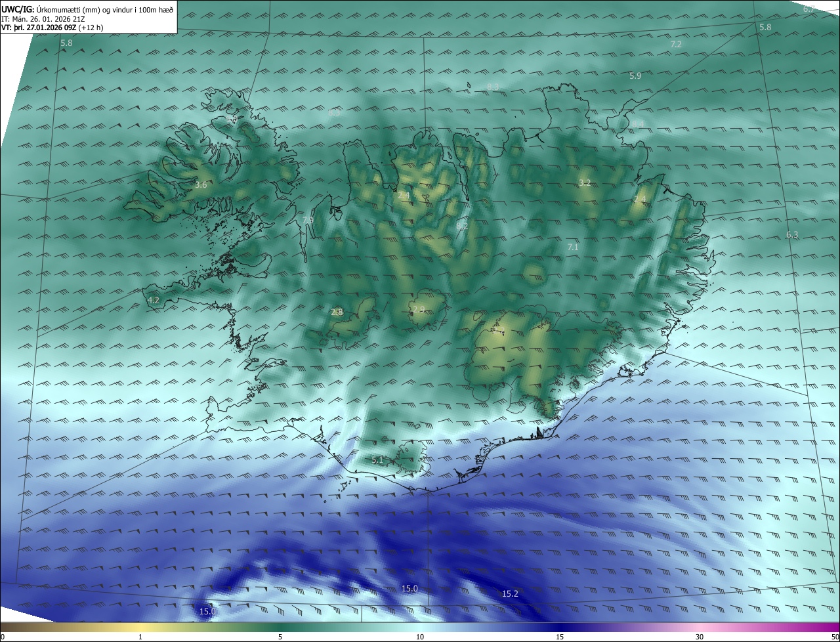Click the 2.9 value label
Image resolution: width=840 pixels, height=642 pixels.
(x=419, y=310)
